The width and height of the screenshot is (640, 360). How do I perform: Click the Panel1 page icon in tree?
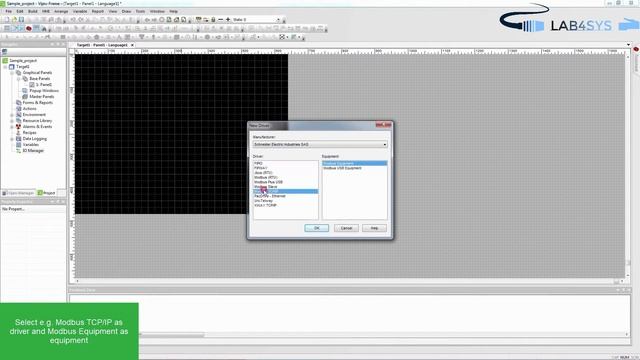pyautogui.click(x=32, y=84)
